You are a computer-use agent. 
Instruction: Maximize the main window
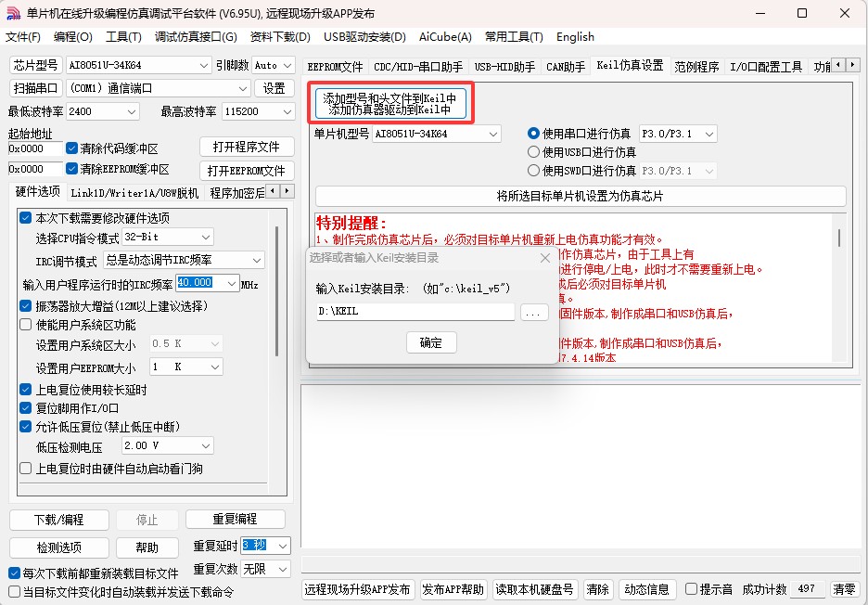[x=801, y=13]
